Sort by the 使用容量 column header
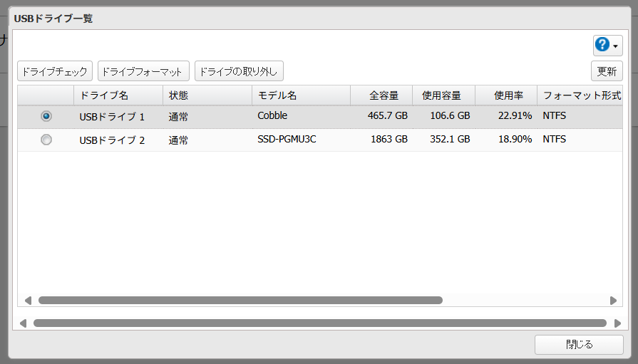This screenshot has height=364, width=638. [x=444, y=95]
